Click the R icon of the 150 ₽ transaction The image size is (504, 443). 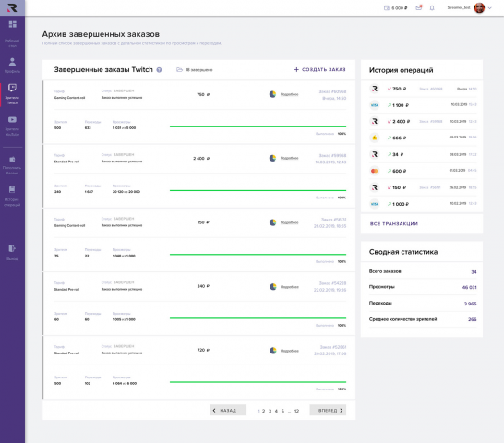(375, 187)
